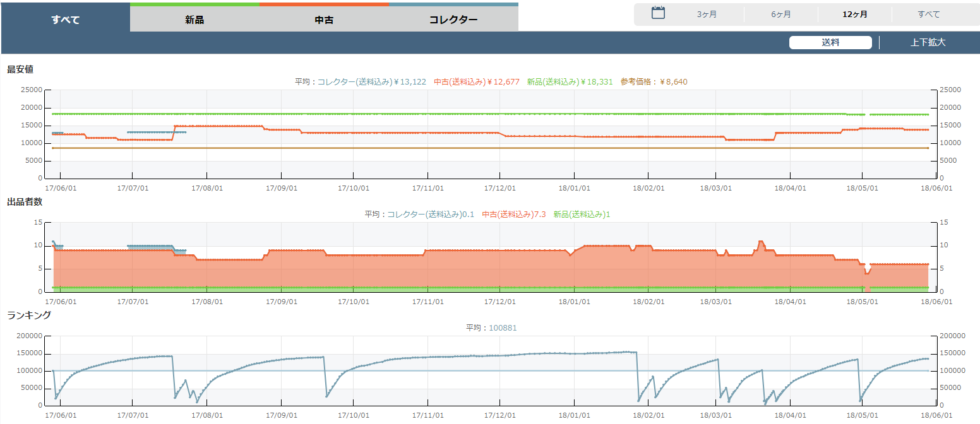This screenshot has height=424, width=980.
Task: Show すべて period in range selector
Action: (x=928, y=14)
